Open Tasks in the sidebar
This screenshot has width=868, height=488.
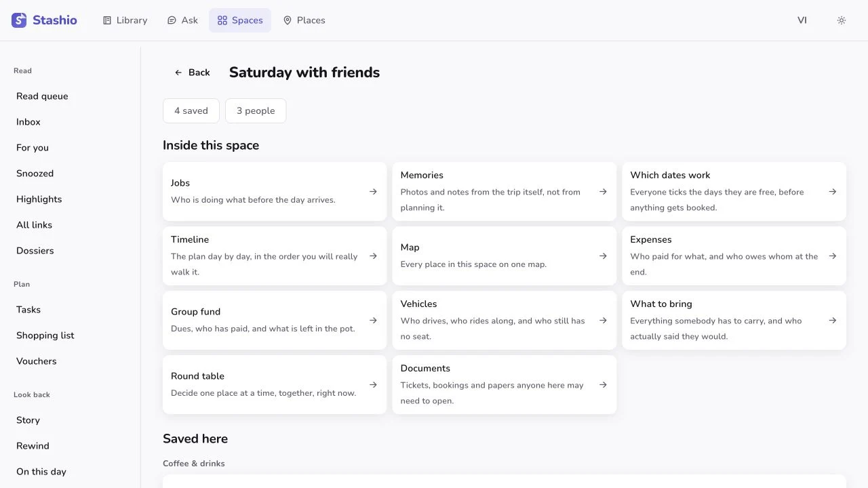pyautogui.click(x=71, y=310)
